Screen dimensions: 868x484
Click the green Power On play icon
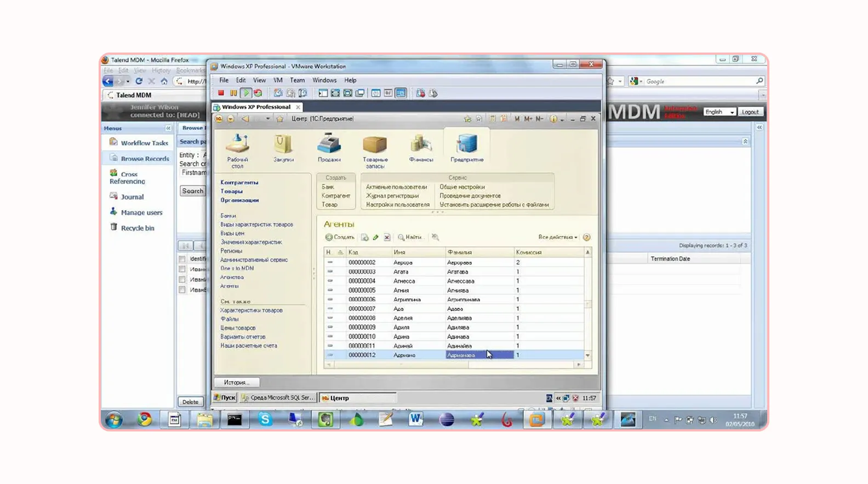coord(246,93)
